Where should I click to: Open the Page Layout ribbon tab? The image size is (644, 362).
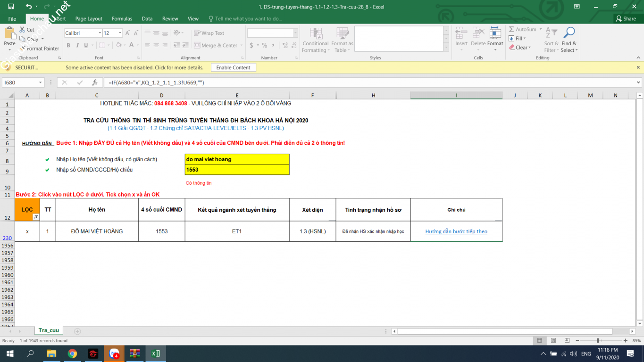89,19
